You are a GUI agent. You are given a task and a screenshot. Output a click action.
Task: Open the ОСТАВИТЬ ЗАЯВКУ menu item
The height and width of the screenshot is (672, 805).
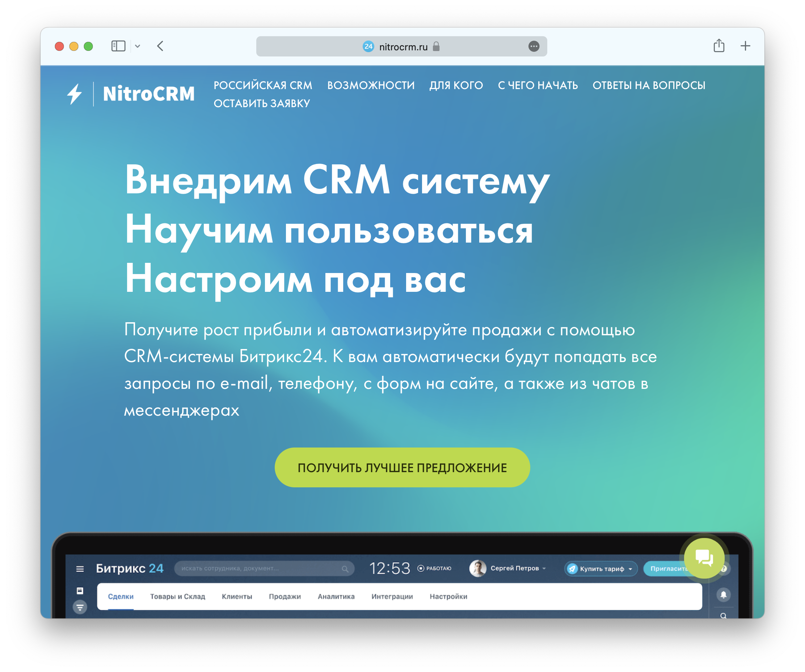coord(262,104)
